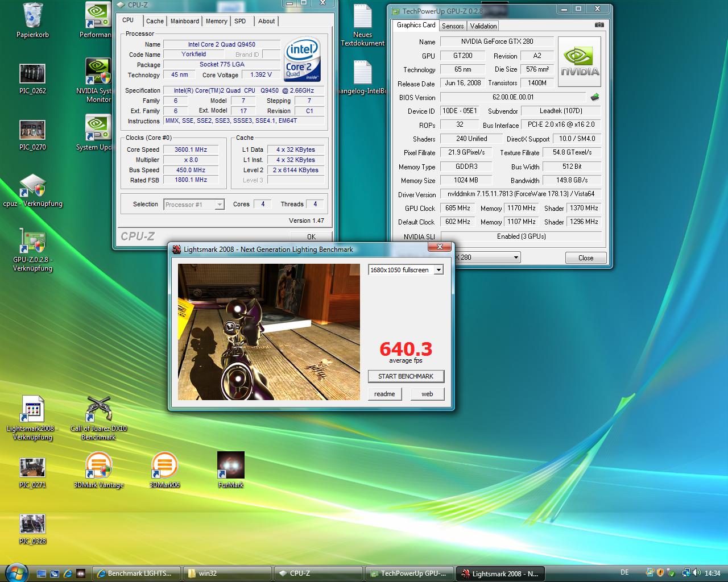Expand the resolution dropdown in Lightsmark
This screenshot has height=582, width=728.
tap(439, 270)
